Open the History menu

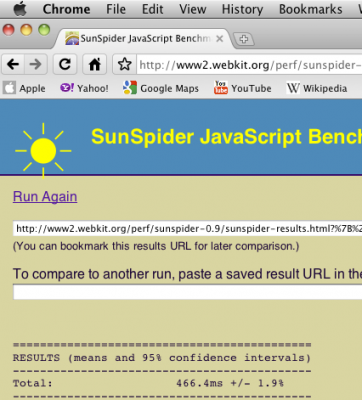click(242, 9)
